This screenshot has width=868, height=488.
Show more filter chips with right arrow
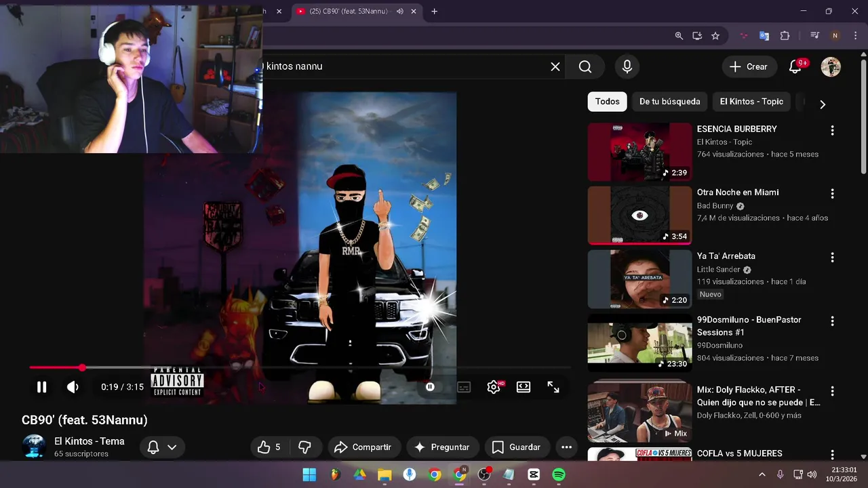click(x=823, y=104)
